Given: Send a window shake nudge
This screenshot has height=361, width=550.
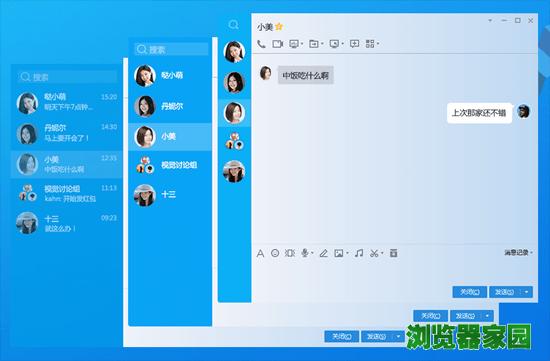Looking at the screenshot, I should pyautogui.click(x=290, y=253).
